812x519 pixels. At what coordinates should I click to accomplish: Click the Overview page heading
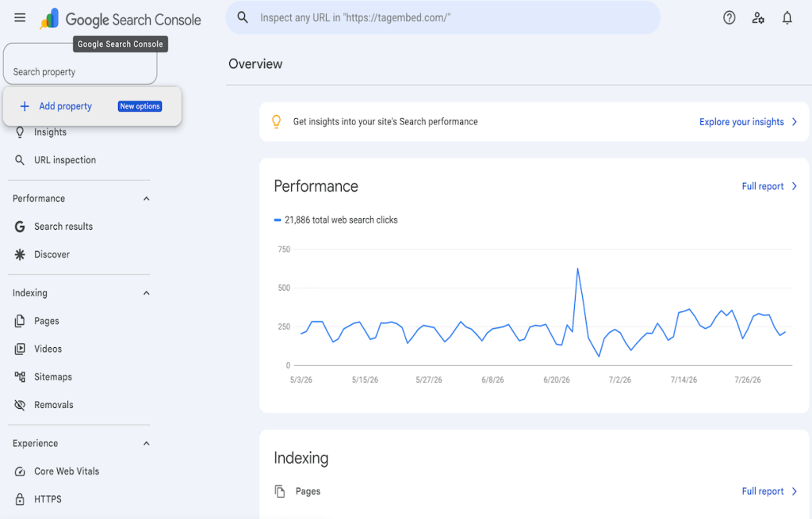pyautogui.click(x=255, y=64)
